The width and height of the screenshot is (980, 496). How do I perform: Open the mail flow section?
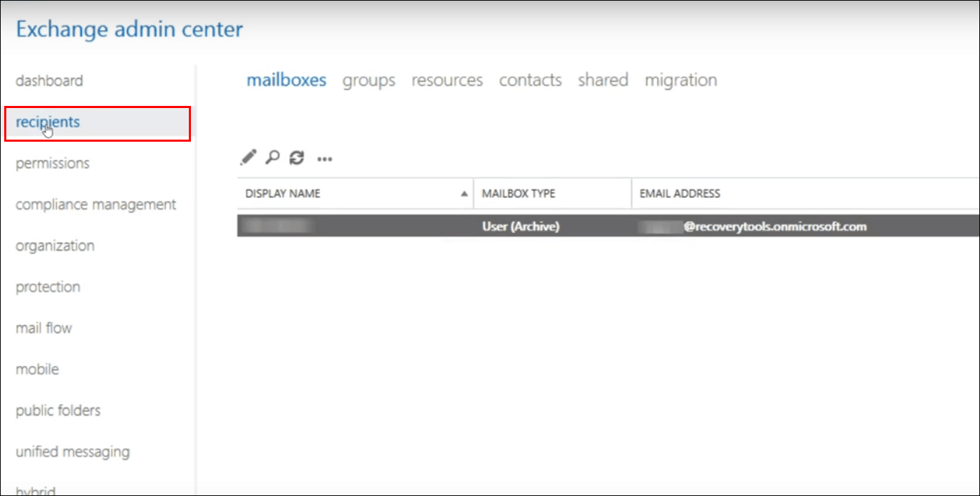pos(43,328)
